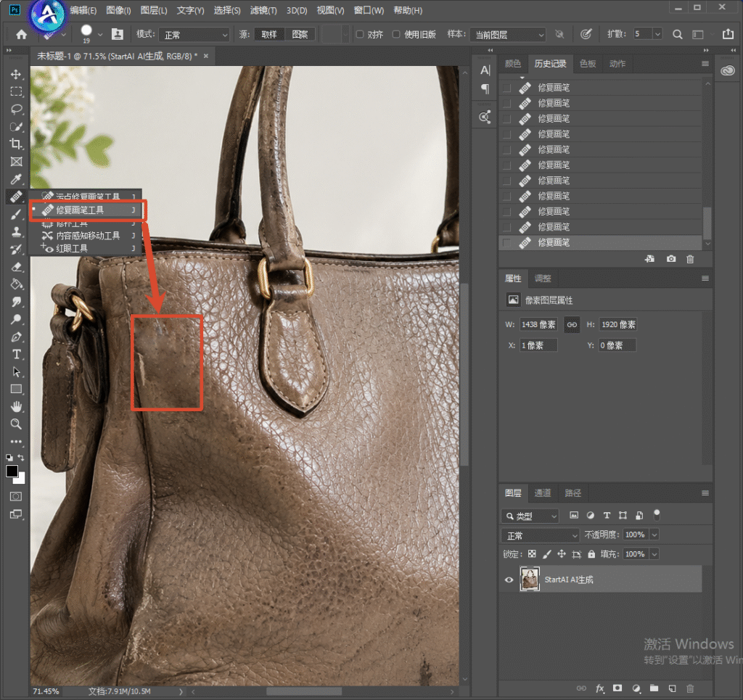Open the History panel flyout menu

coord(705,63)
